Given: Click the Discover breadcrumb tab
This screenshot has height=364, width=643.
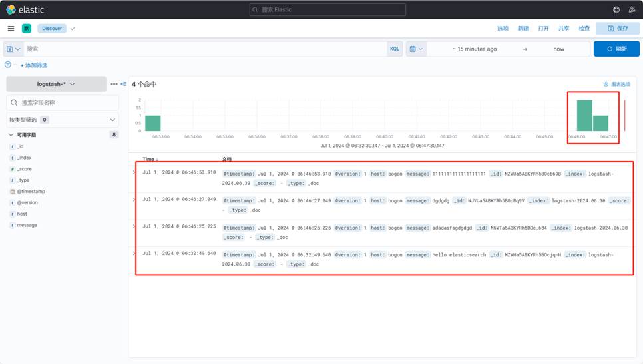Looking at the screenshot, I should click(52, 29).
